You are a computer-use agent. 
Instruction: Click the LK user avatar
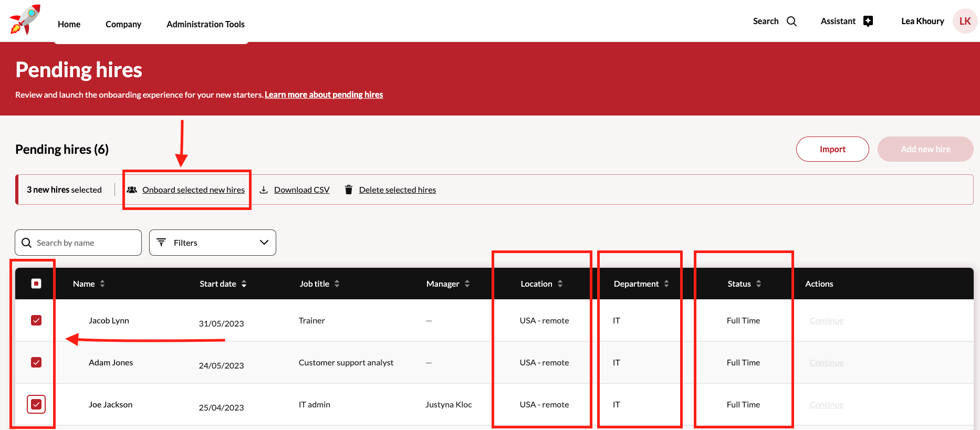[x=965, y=22]
